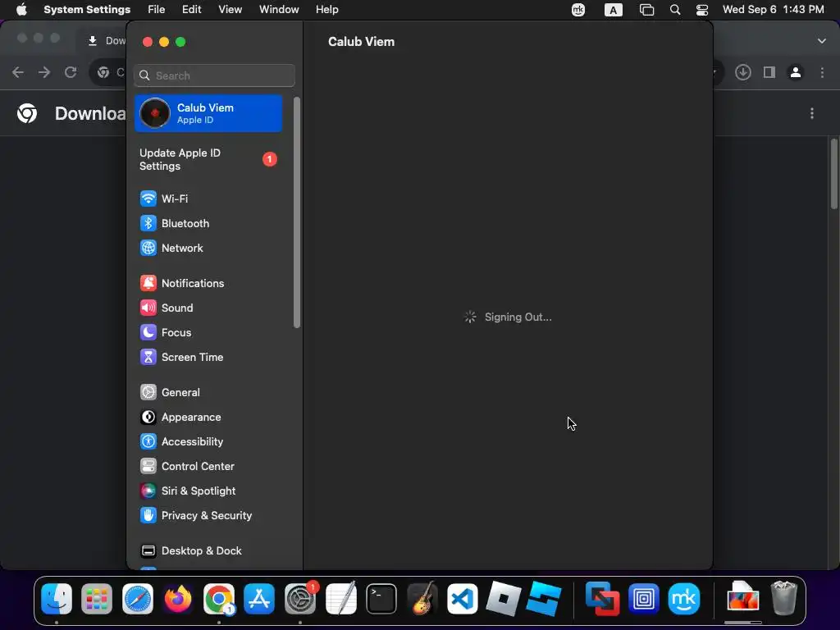Click System Settings icon in the Dock
The width and height of the screenshot is (840, 630).
click(x=300, y=598)
